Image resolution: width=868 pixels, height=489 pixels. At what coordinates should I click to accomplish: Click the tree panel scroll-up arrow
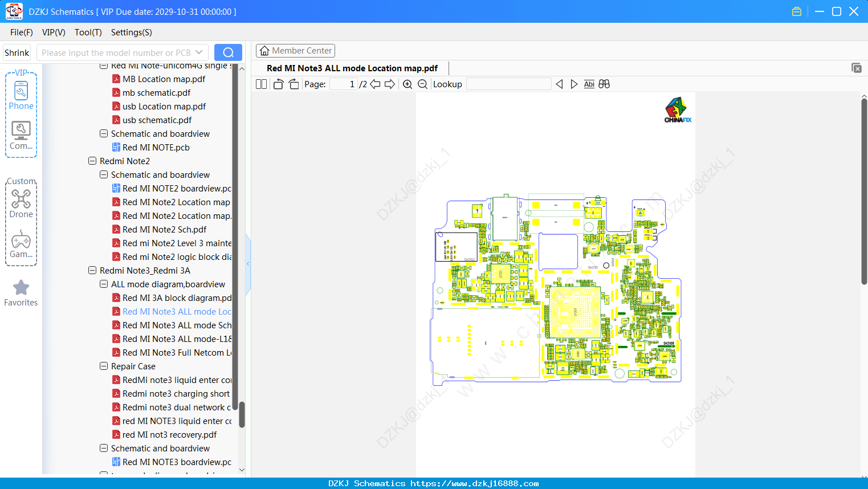pyautogui.click(x=242, y=68)
